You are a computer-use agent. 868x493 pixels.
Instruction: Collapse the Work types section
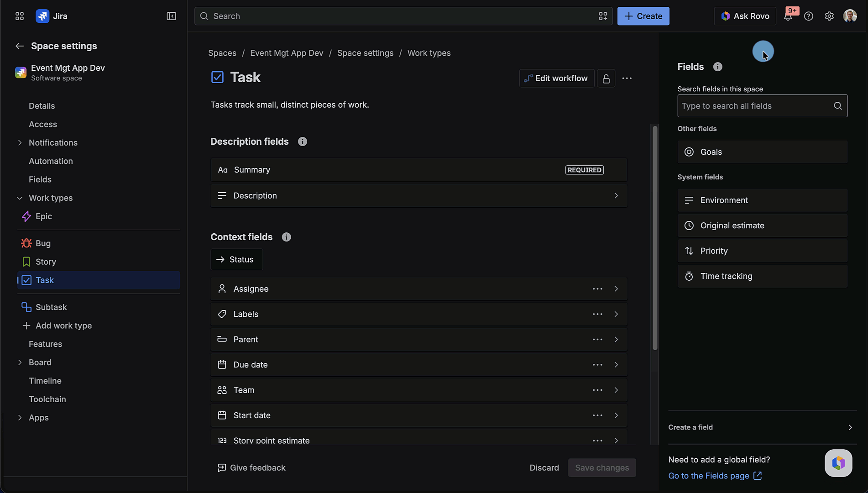(x=20, y=198)
